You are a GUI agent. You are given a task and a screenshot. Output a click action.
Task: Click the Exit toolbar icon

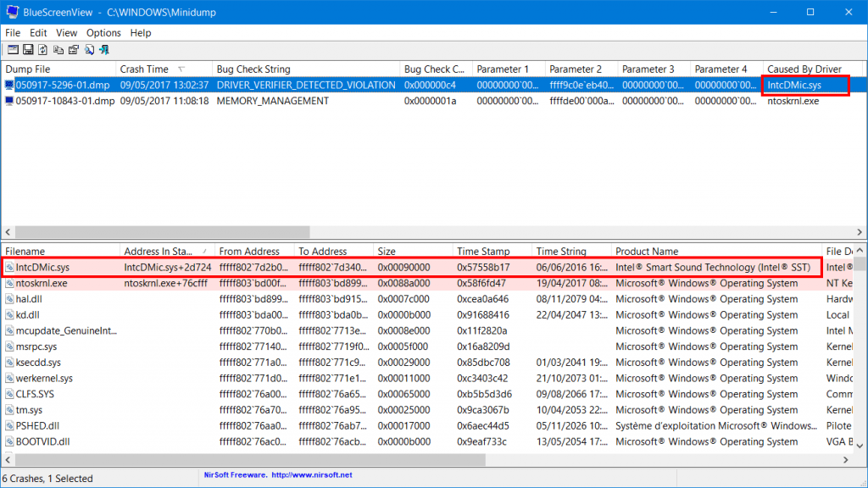click(x=104, y=50)
